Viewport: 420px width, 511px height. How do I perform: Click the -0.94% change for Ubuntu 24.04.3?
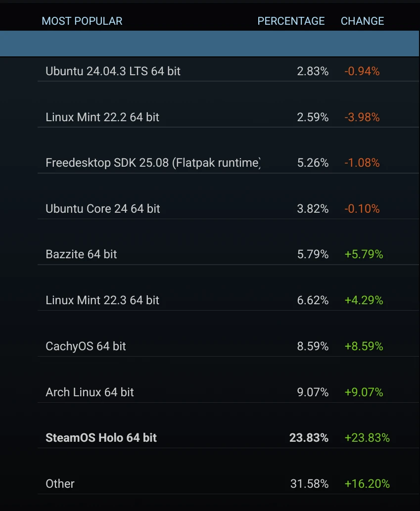(x=362, y=71)
